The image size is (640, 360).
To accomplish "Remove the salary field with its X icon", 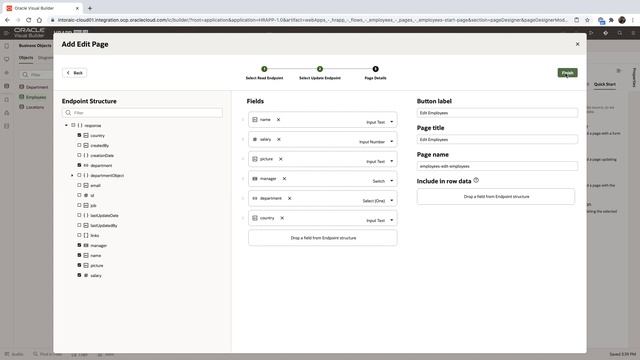I will point(279,139).
